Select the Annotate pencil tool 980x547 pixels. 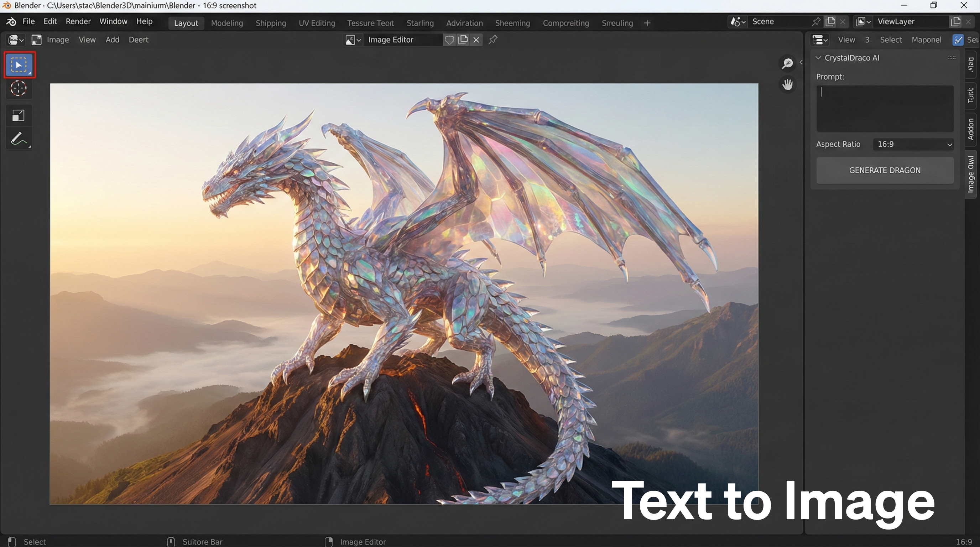[x=18, y=139]
